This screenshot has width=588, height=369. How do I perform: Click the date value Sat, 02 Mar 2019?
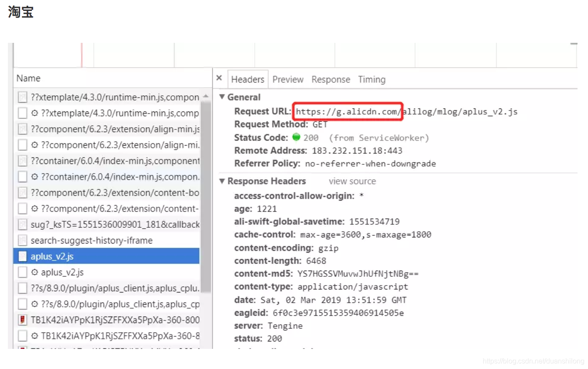[332, 300]
